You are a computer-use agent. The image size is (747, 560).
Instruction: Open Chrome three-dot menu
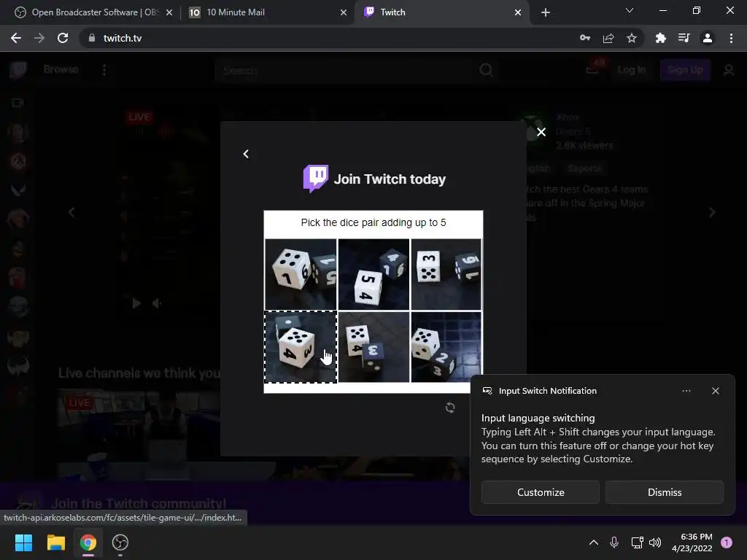[731, 38]
